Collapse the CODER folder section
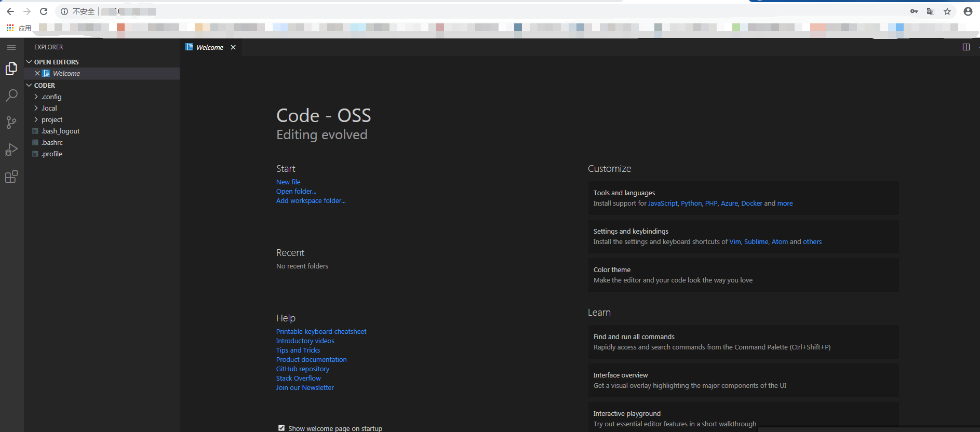The image size is (980, 432). (102, 85)
